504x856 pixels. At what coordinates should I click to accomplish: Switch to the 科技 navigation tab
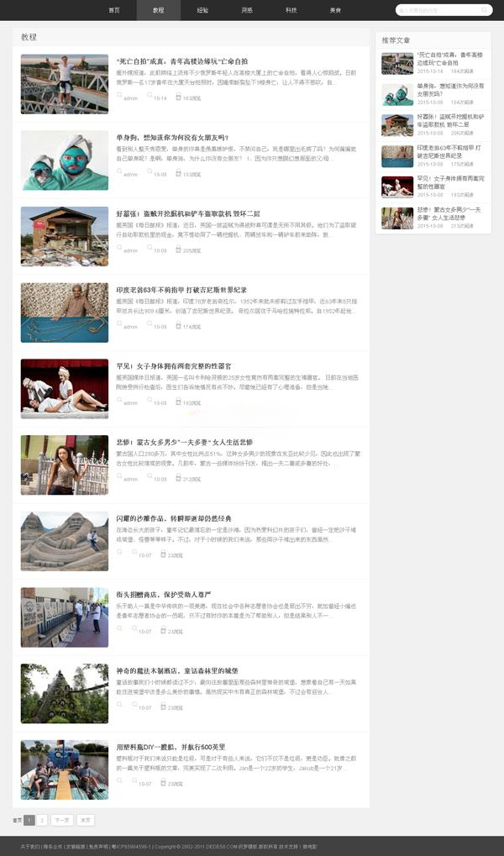(x=291, y=10)
